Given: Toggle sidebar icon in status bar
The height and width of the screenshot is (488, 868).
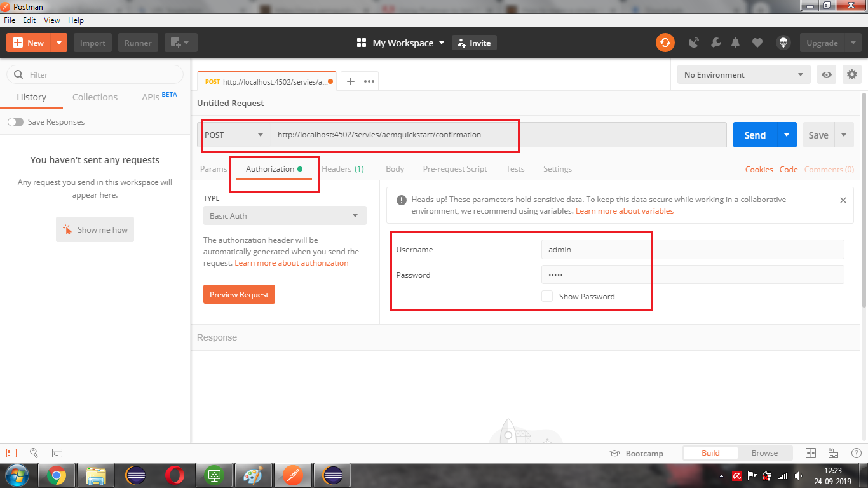Looking at the screenshot, I should [11, 453].
